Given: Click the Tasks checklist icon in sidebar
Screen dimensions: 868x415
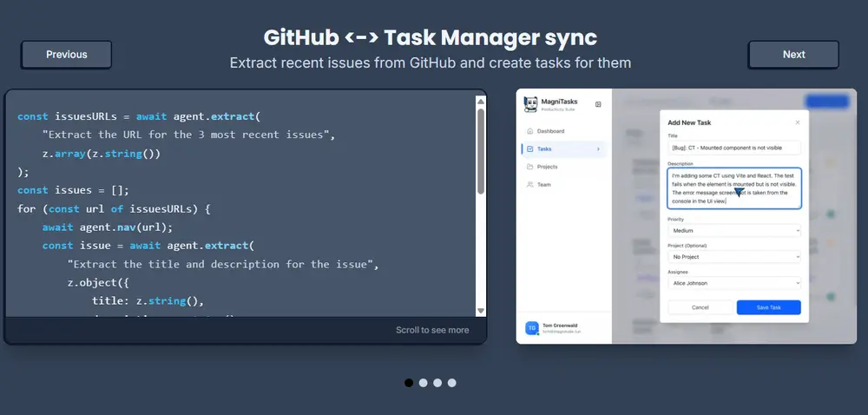Looking at the screenshot, I should click(x=529, y=149).
